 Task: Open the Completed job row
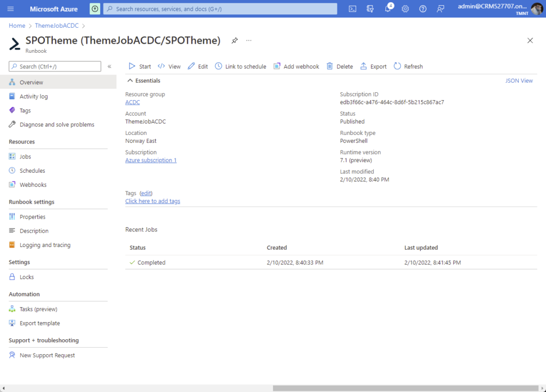(331, 262)
